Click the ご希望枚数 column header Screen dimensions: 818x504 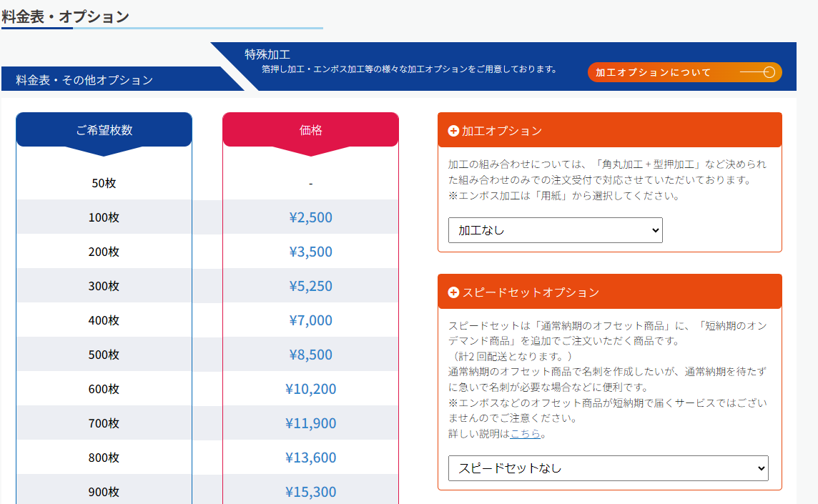tap(104, 130)
